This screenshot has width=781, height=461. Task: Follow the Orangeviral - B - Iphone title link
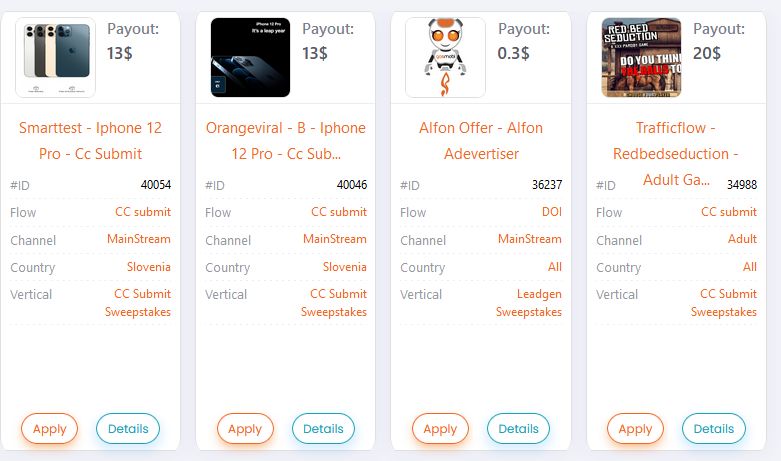pos(286,141)
